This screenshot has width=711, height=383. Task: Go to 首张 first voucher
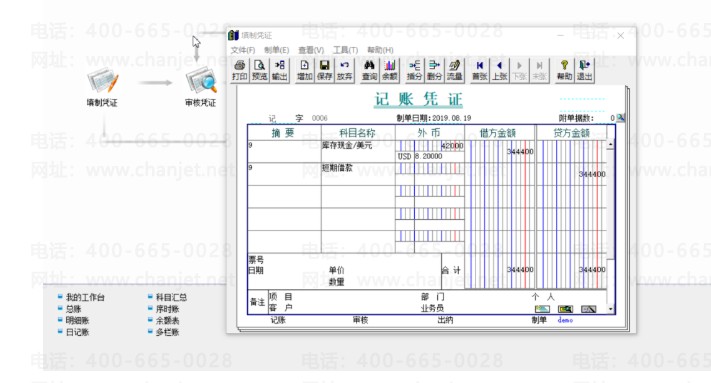coord(479,71)
